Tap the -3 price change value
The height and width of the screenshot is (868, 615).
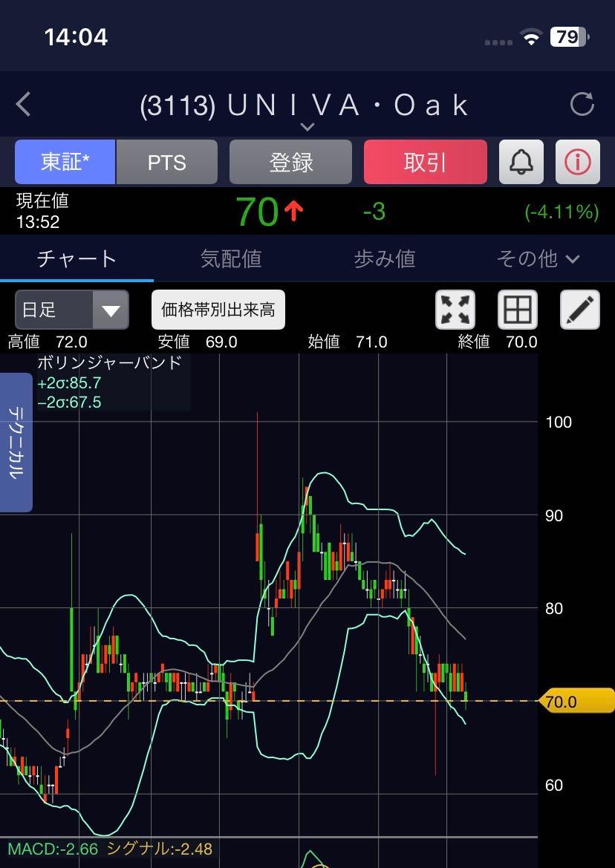tap(374, 212)
